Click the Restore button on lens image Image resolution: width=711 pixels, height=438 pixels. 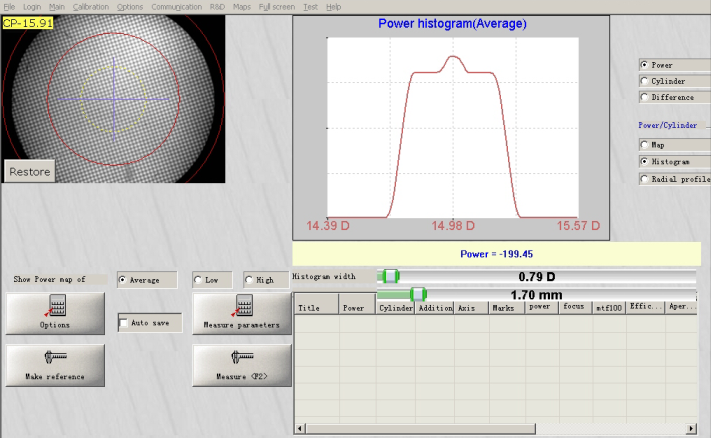coord(30,172)
